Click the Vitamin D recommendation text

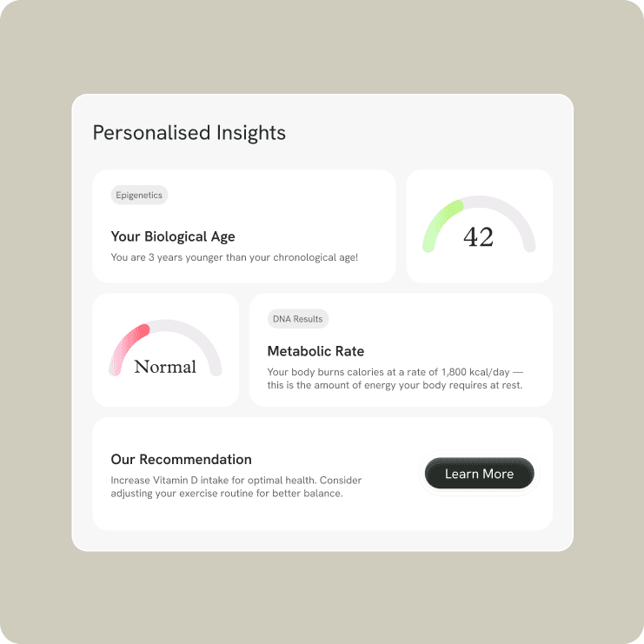pos(236,487)
